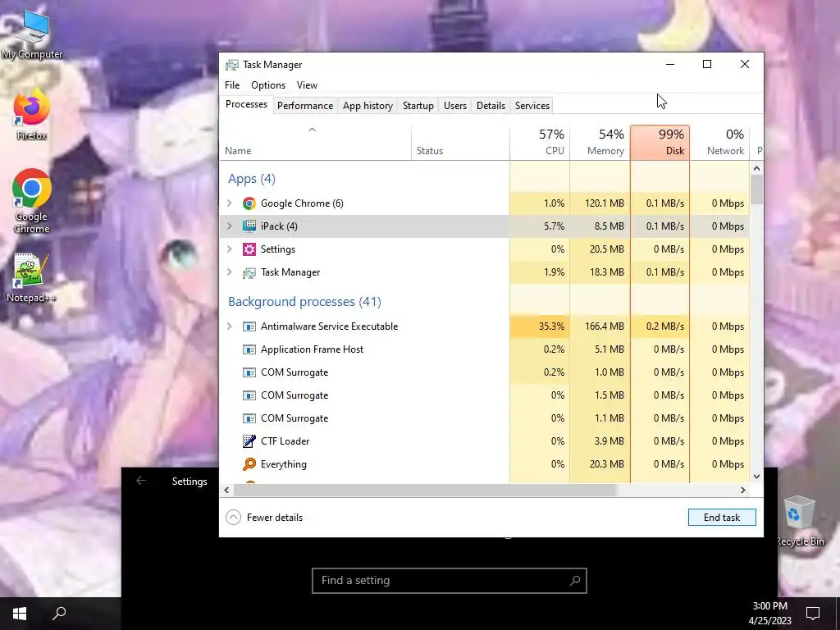Click the Settings gear process icon
Screen dimensions: 840x630
click(249, 249)
